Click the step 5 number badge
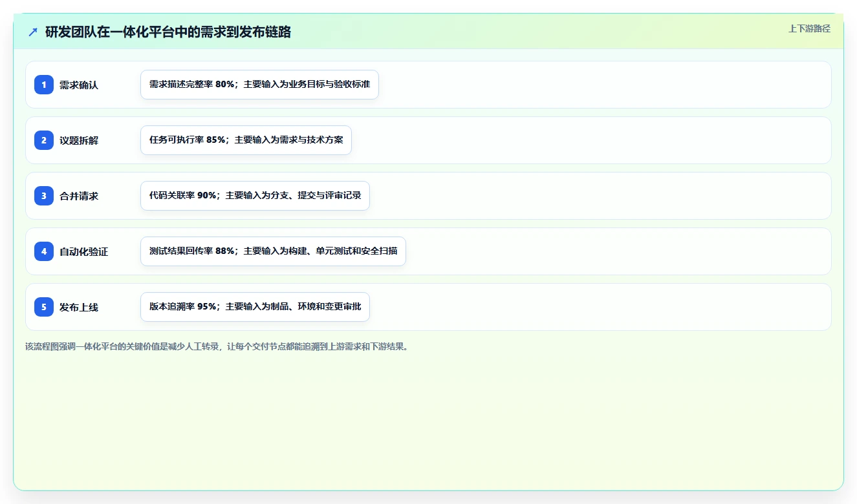The height and width of the screenshot is (504, 857). (44, 307)
